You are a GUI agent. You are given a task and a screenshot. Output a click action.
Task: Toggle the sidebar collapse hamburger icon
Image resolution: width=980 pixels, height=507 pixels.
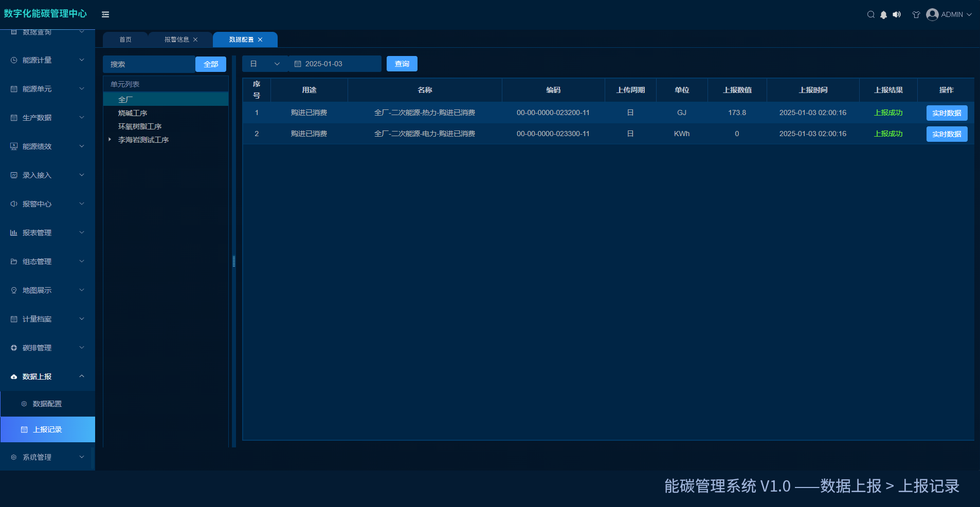105,14
